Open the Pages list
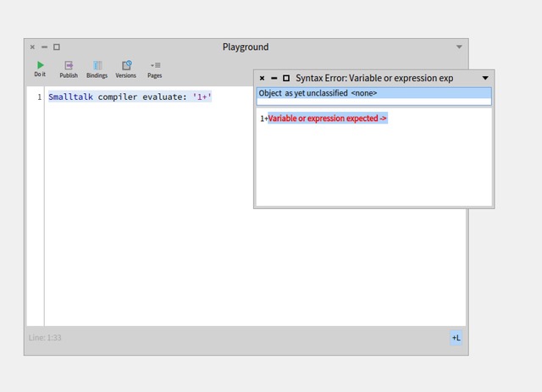This screenshot has height=392, width=542. (155, 68)
